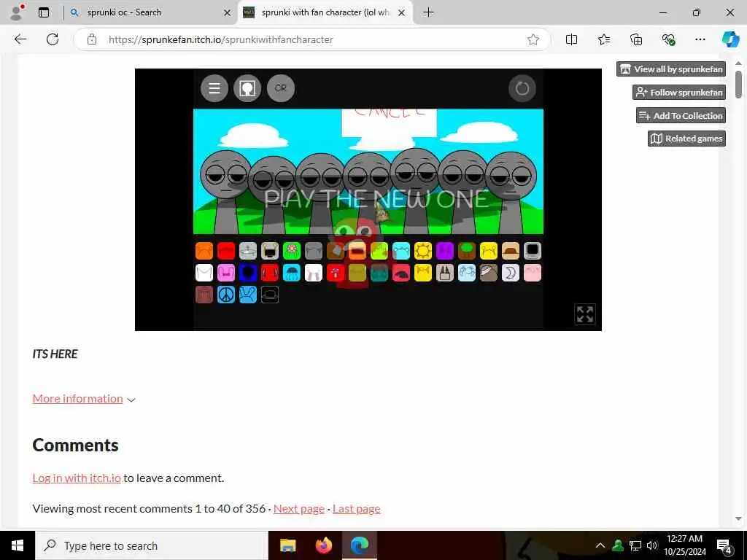Go to Next page of comments

tap(298, 508)
